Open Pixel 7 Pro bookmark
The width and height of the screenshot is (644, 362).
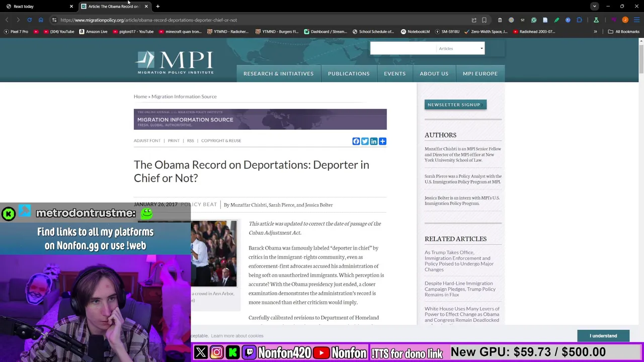[x=16, y=32]
